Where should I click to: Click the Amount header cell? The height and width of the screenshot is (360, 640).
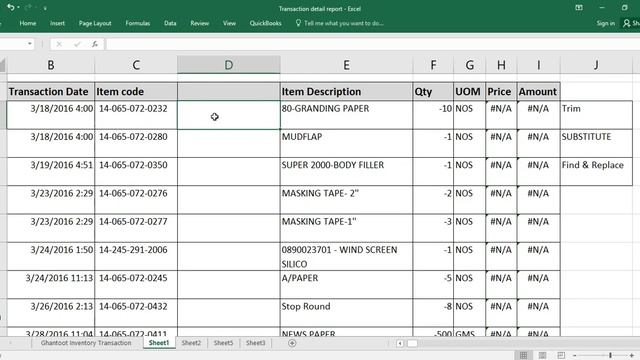click(538, 91)
